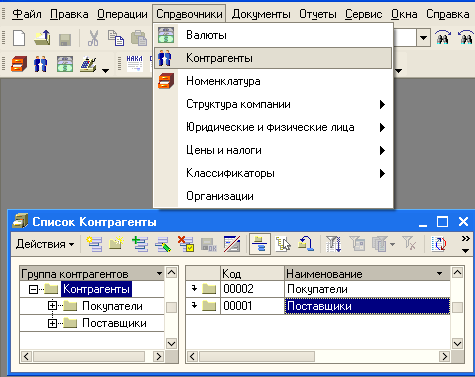
Task: Select Контрагенты root in group tree
Action: point(96,289)
